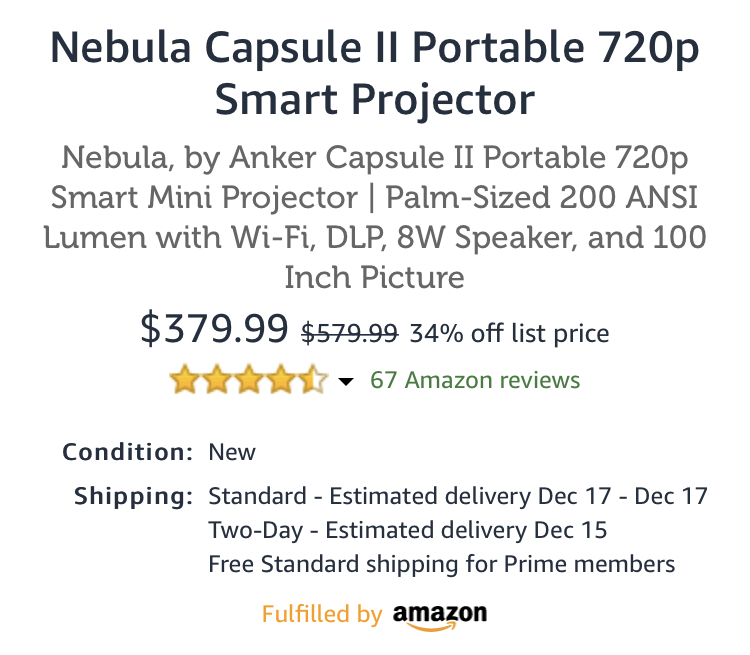Click the Shipping label
This screenshot has width=750, height=655.
[133, 496]
